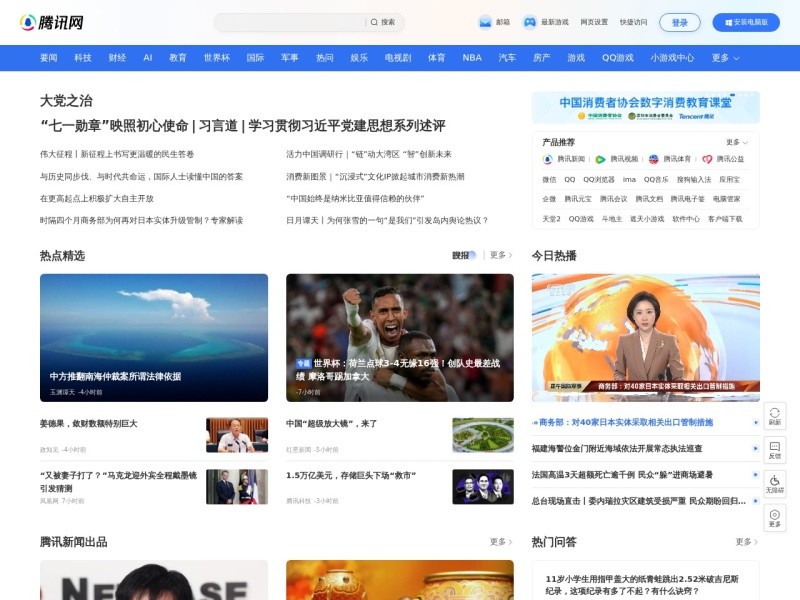This screenshot has width=800, height=600.
Task: Open 更多 next to 热点精选
Action: point(501,255)
